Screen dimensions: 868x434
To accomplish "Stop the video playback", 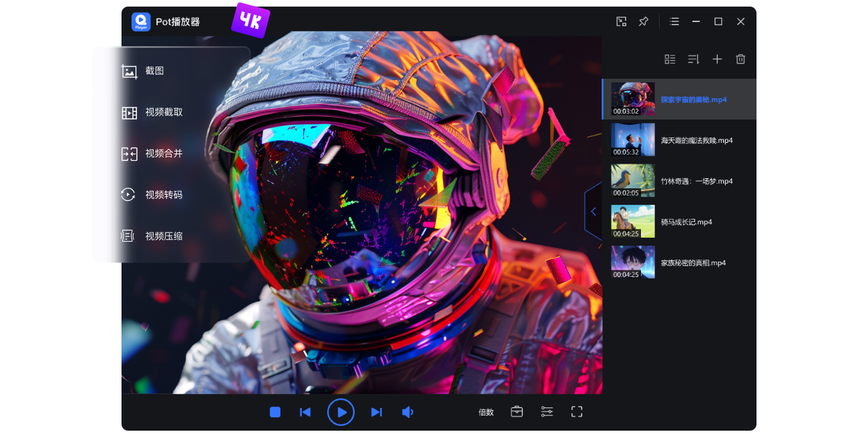I will tap(275, 412).
